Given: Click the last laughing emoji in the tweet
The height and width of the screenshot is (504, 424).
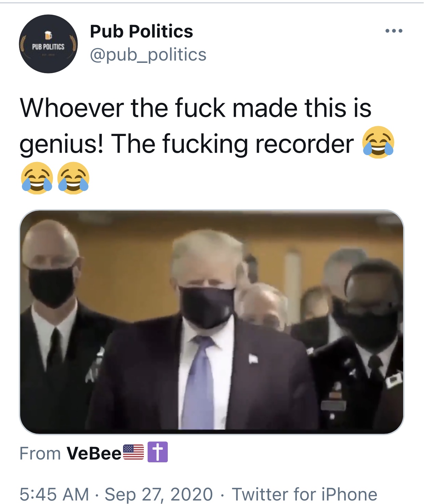Looking at the screenshot, I should coord(73,178).
